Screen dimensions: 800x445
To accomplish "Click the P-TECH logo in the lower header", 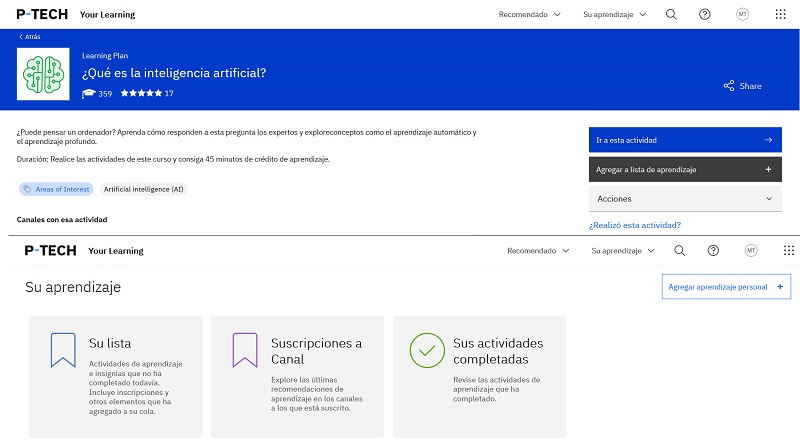I will 51,251.
